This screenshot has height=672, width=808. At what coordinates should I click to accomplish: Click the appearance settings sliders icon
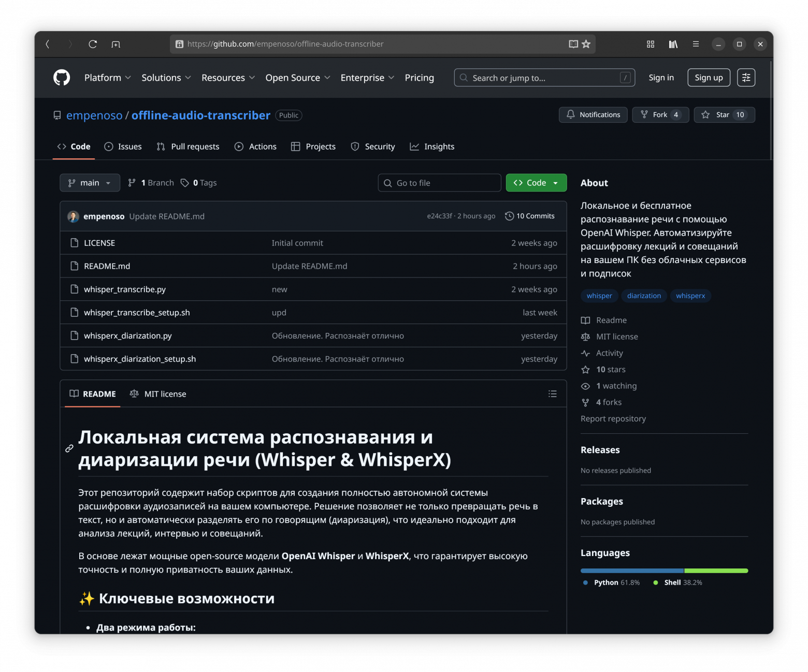[746, 78]
